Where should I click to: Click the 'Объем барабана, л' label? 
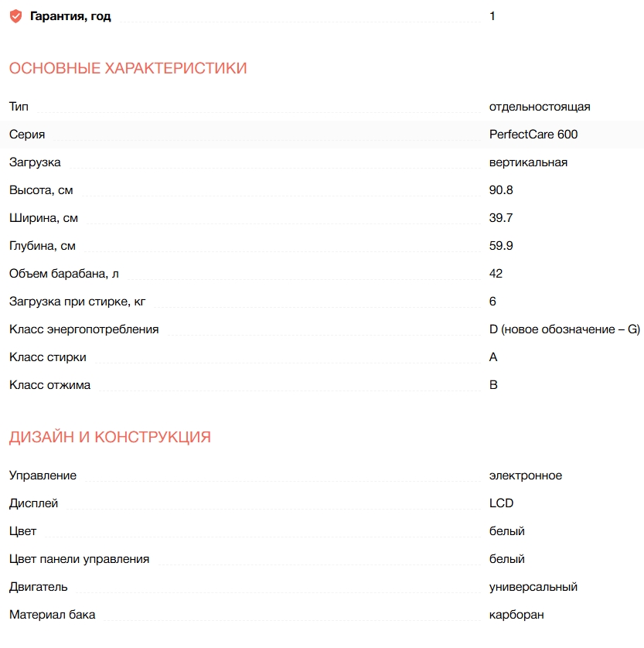pos(64,274)
